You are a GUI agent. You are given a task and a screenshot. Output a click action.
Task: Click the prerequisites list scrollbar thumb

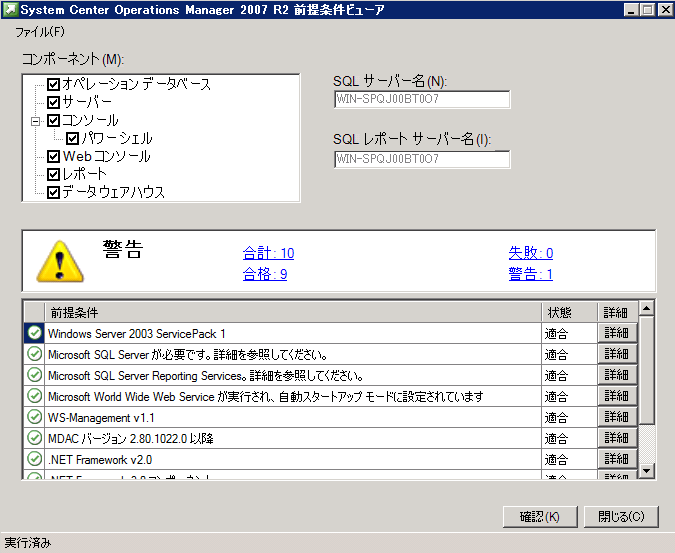646,370
